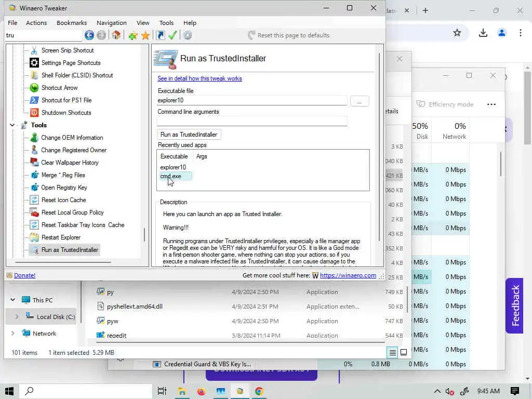
Task: Click the Shutdown Shortcuts red icon
Action: pyautogui.click(x=34, y=113)
